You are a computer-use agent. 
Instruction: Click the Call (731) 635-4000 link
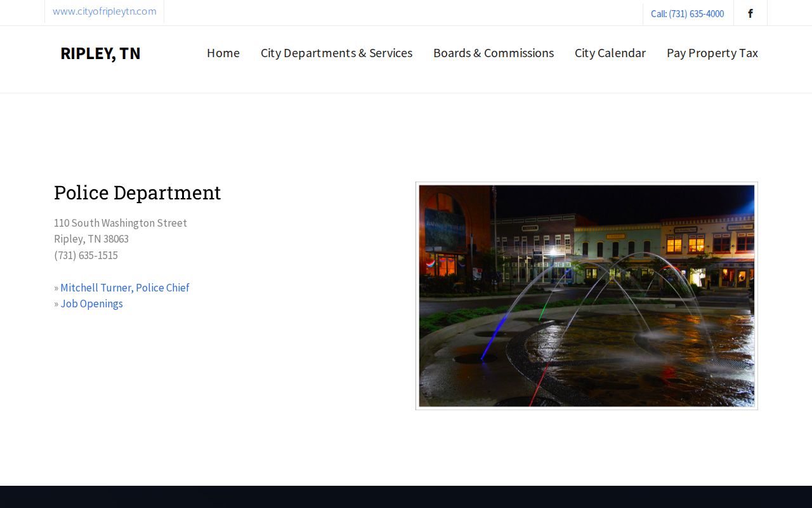(687, 14)
